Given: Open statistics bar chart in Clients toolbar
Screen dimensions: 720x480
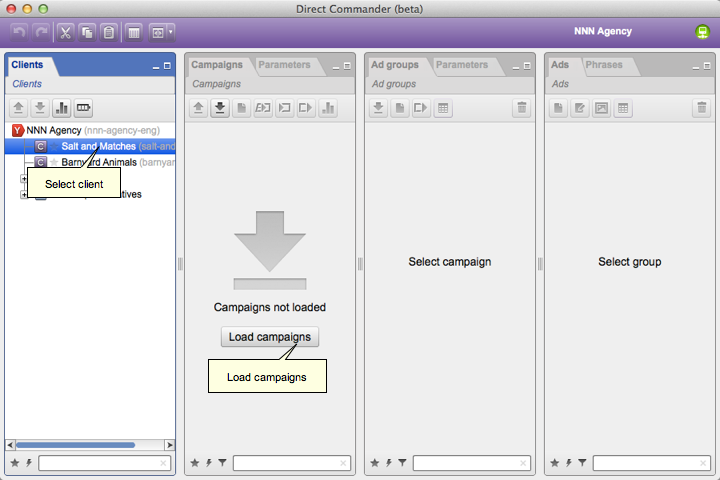Looking at the screenshot, I should (x=62, y=108).
